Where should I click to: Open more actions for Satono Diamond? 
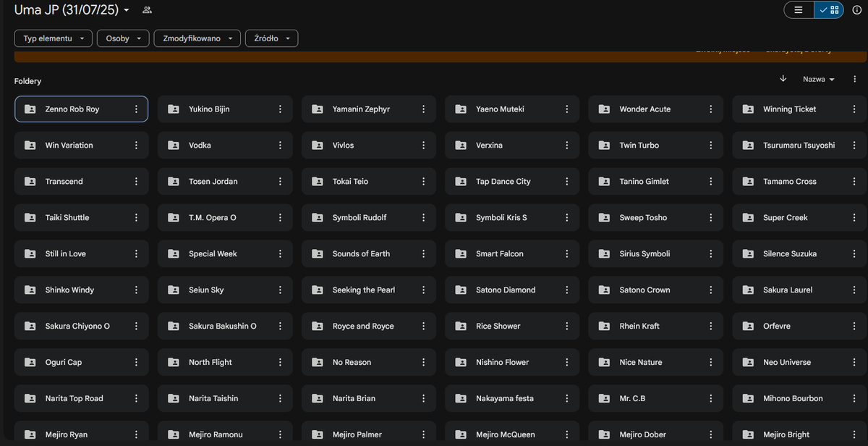pyautogui.click(x=567, y=290)
